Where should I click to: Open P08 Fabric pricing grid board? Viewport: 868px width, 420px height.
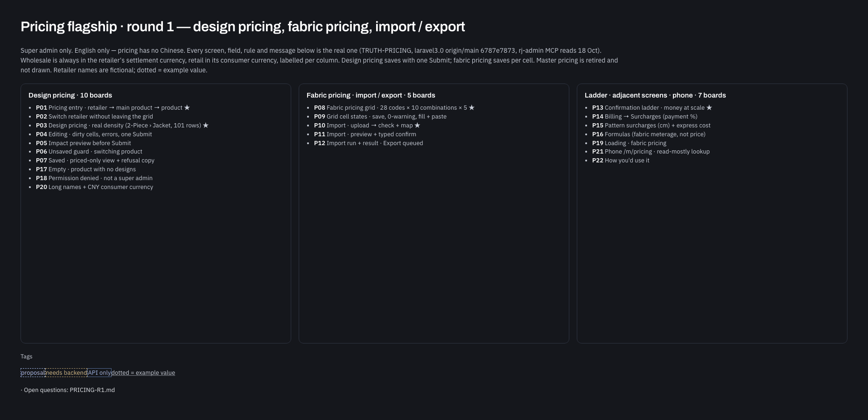click(394, 108)
